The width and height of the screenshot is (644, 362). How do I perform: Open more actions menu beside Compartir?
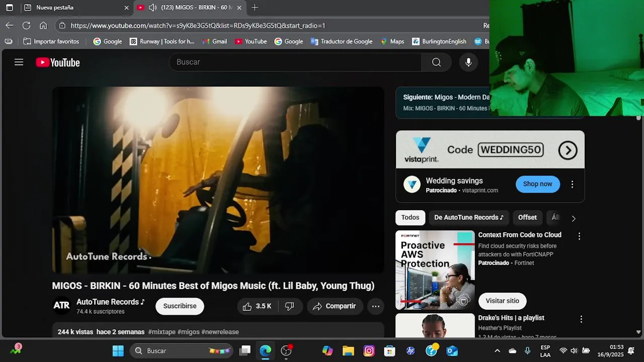pos(376,306)
